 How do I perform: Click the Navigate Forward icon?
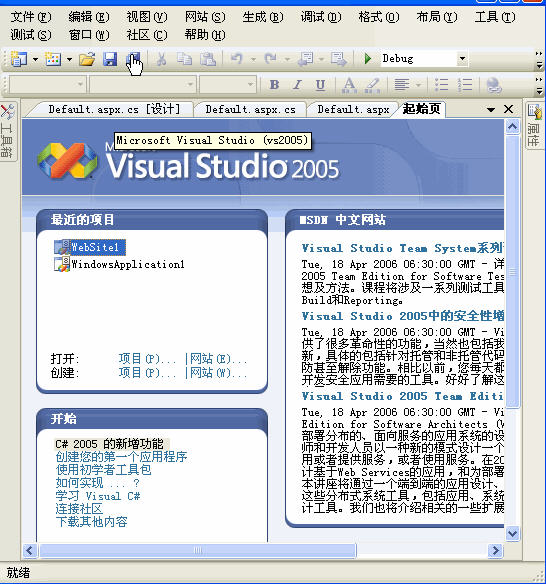(339, 59)
